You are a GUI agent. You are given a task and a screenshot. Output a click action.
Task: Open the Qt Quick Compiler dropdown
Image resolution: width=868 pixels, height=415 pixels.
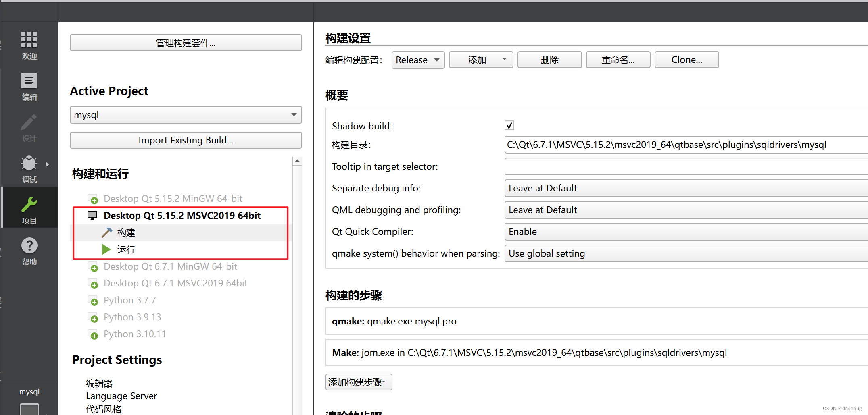click(x=686, y=232)
